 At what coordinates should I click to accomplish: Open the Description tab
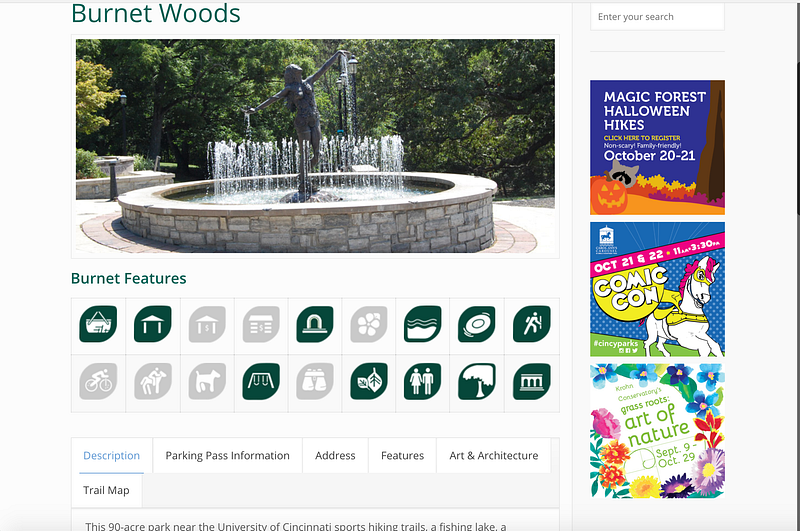click(112, 456)
